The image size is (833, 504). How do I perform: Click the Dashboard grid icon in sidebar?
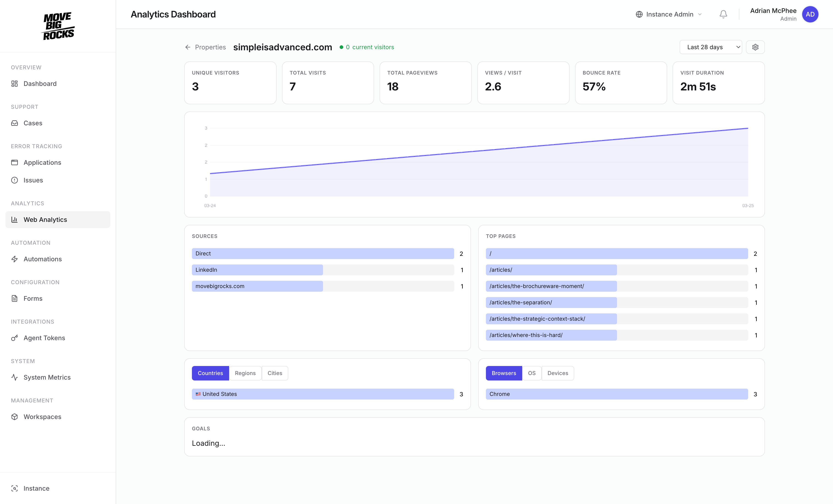(15, 84)
